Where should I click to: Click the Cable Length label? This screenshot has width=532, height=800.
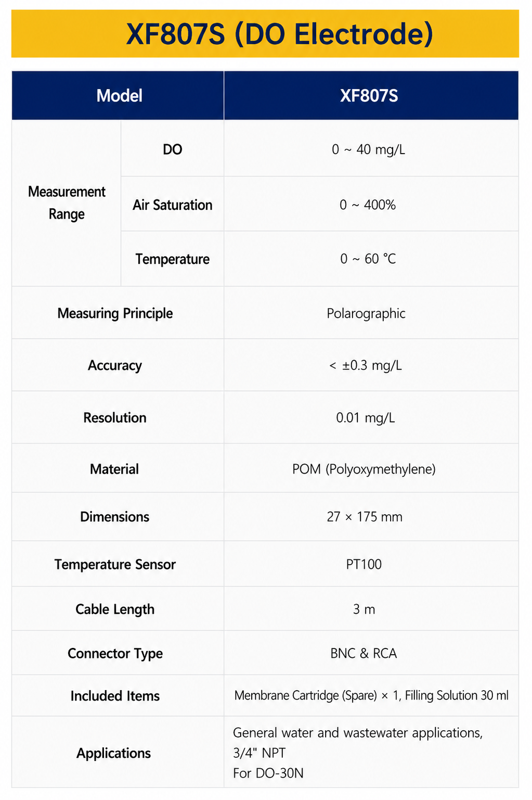click(x=115, y=609)
